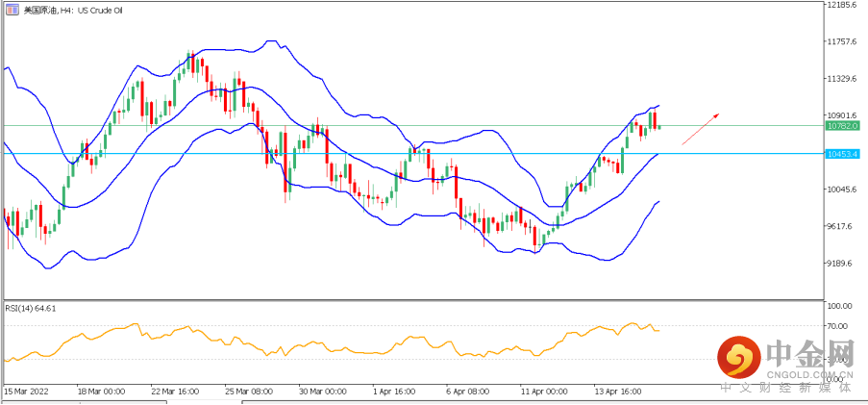This screenshot has height=405, width=868.
Task: Click the 9617.6 price scale label
Action: coord(841,227)
